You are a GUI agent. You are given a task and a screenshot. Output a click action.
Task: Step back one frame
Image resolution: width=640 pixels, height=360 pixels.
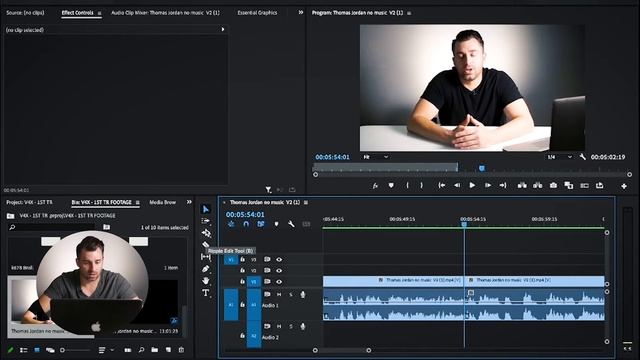tap(457, 185)
